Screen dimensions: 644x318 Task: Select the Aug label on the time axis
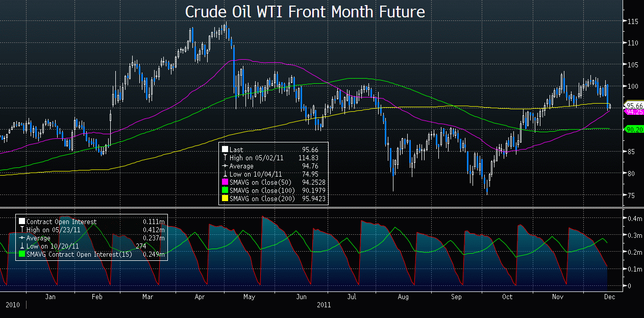pyautogui.click(x=403, y=296)
